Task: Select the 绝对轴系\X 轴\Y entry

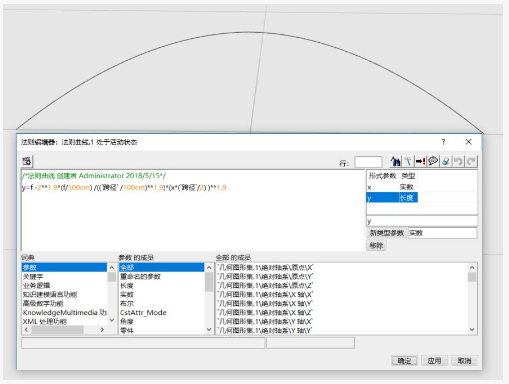Action: (265, 303)
